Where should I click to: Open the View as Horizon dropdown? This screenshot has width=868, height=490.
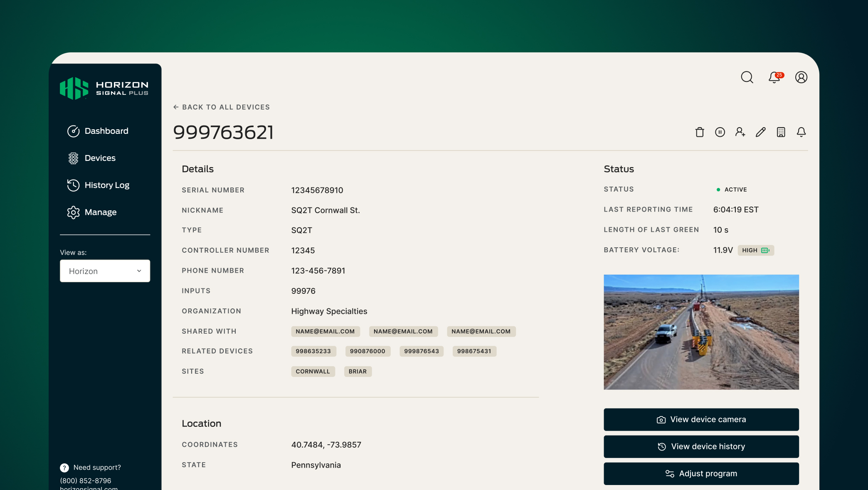tap(105, 271)
